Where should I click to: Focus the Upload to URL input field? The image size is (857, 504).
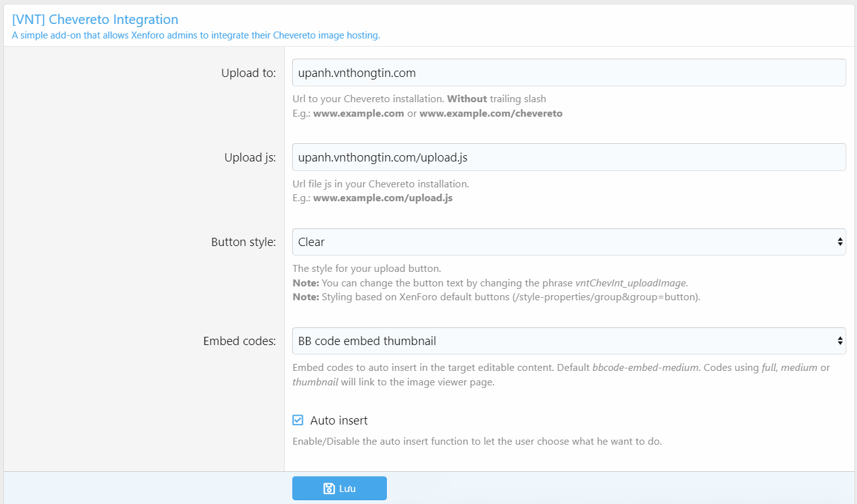[568, 73]
